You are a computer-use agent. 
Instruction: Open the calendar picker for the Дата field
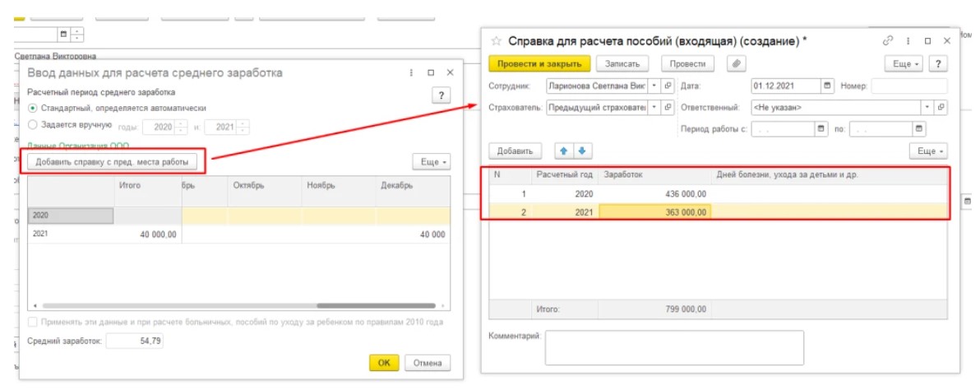coord(827,86)
